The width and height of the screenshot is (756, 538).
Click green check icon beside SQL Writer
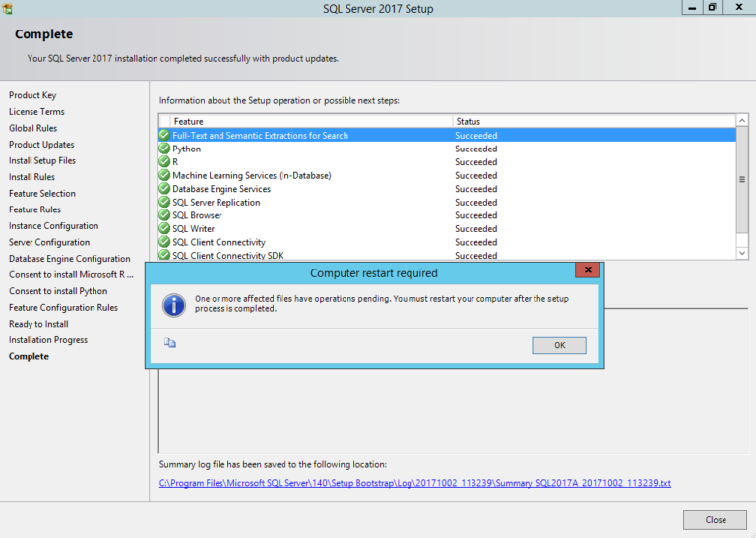tap(164, 228)
